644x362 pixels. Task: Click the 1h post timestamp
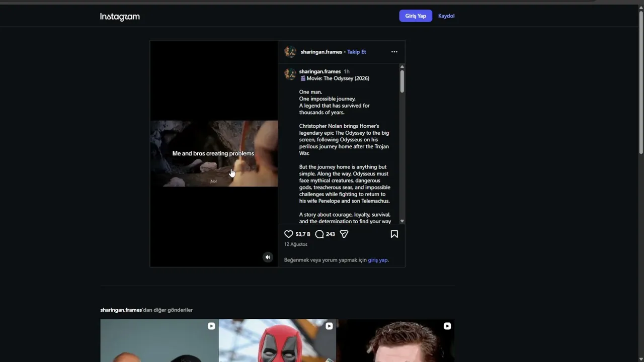pyautogui.click(x=347, y=71)
